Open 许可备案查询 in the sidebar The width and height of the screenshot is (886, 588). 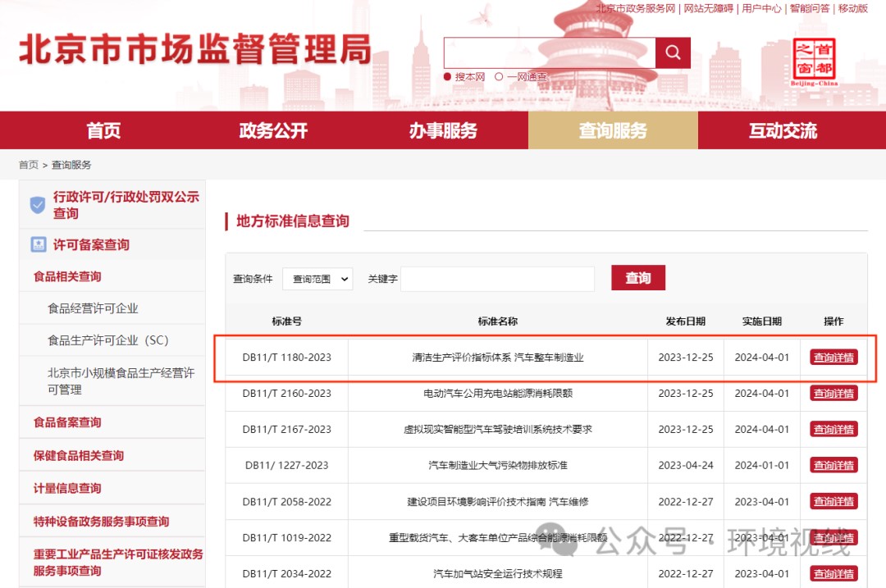pos(91,244)
